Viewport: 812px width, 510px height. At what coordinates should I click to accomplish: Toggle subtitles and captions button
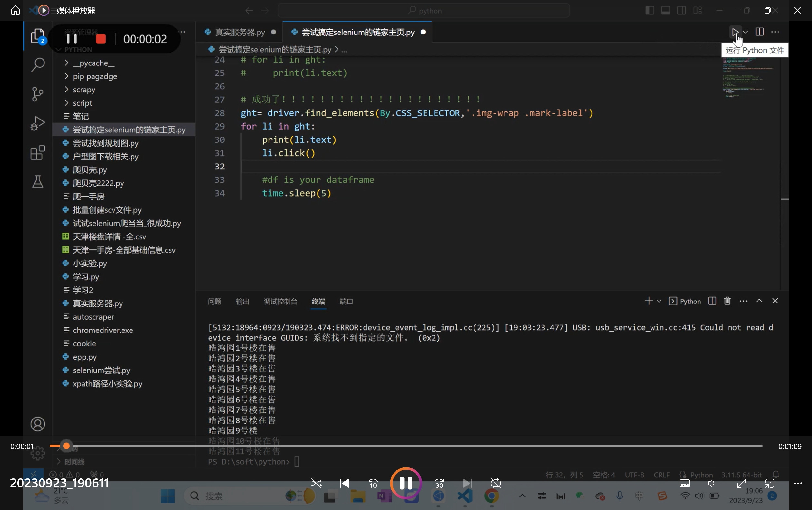coord(685,483)
